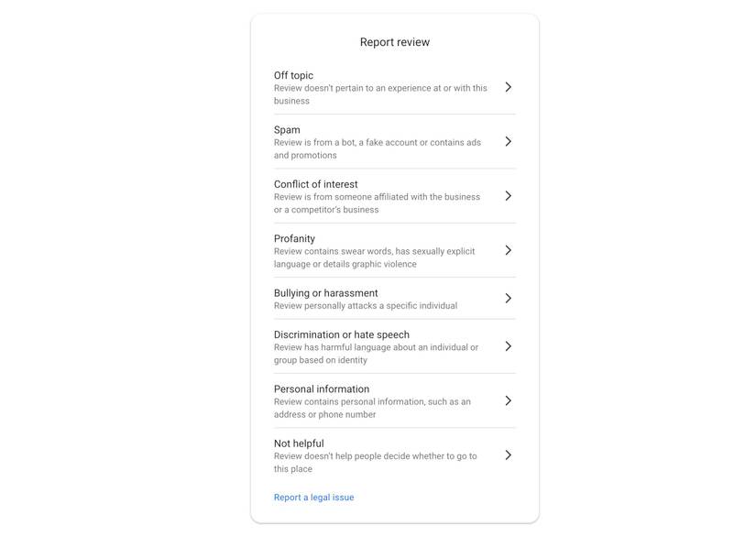Screen dimensions: 756x547
Task: Click the chevron beside Spam
Action: [508, 140]
